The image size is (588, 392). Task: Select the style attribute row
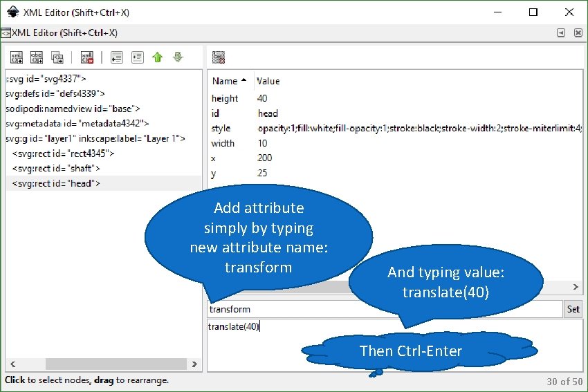(x=395, y=128)
